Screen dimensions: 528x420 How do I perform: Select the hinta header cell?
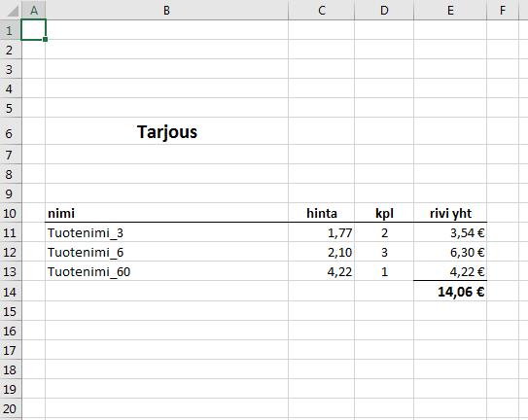tap(322, 213)
